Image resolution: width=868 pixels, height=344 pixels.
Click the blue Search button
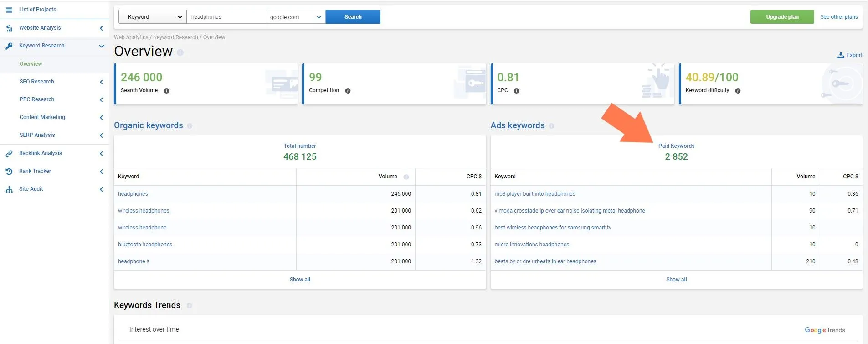pyautogui.click(x=353, y=17)
